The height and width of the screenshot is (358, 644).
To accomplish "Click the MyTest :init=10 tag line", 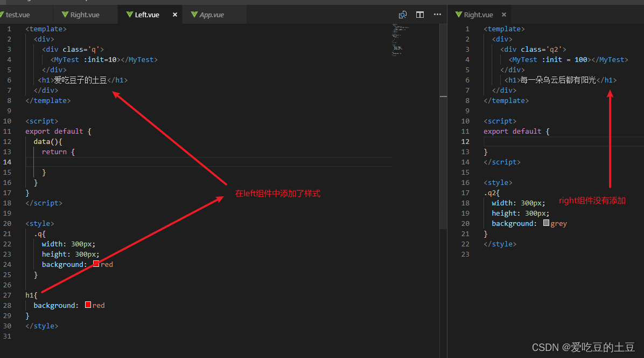I will (104, 60).
